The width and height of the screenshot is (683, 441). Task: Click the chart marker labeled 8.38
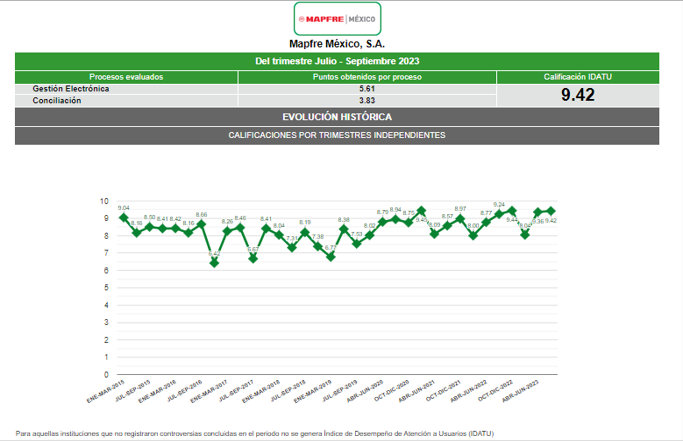[x=344, y=229]
